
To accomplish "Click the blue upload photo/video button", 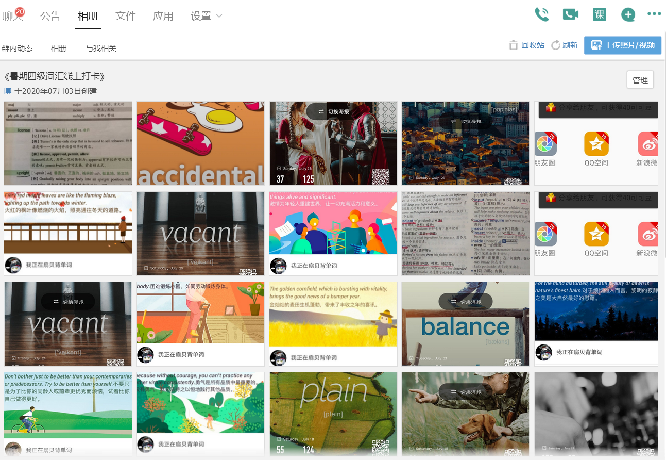I will click(x=623, y=45).
